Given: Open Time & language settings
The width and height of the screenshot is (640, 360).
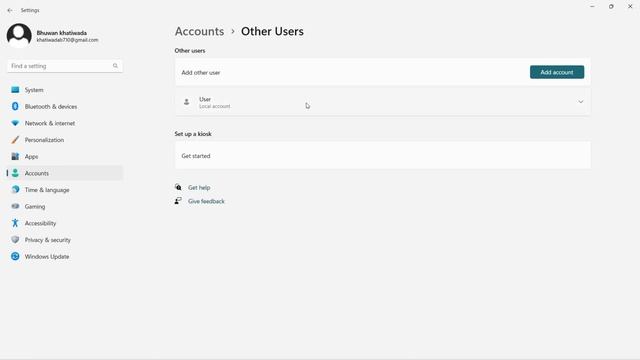Looking at the screenshot, I should pos(64,190).
